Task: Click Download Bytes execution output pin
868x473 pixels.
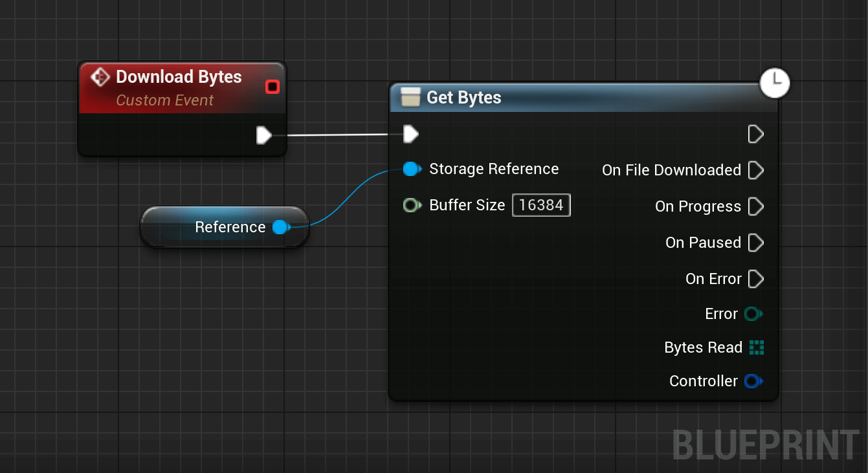Action: [263, 135]
